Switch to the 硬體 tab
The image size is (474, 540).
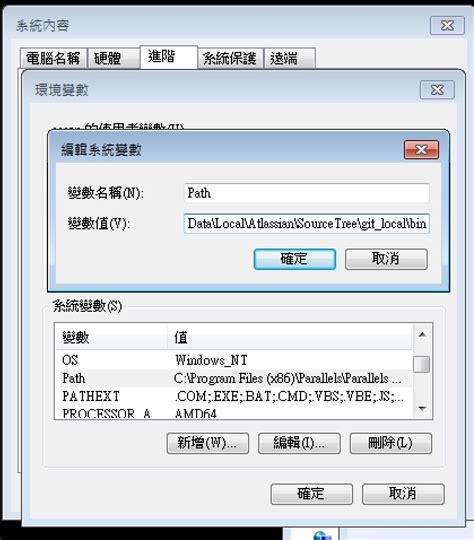114,58
